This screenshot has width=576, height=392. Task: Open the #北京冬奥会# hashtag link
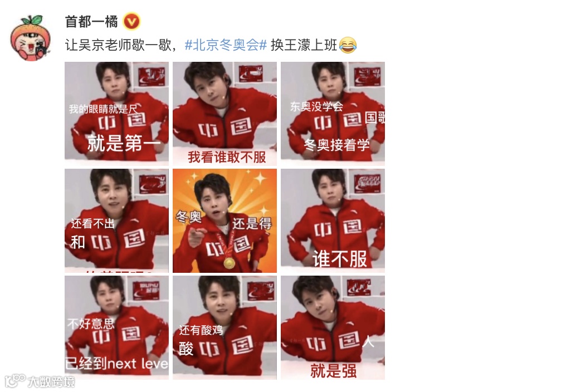click(x=226, y=45)
